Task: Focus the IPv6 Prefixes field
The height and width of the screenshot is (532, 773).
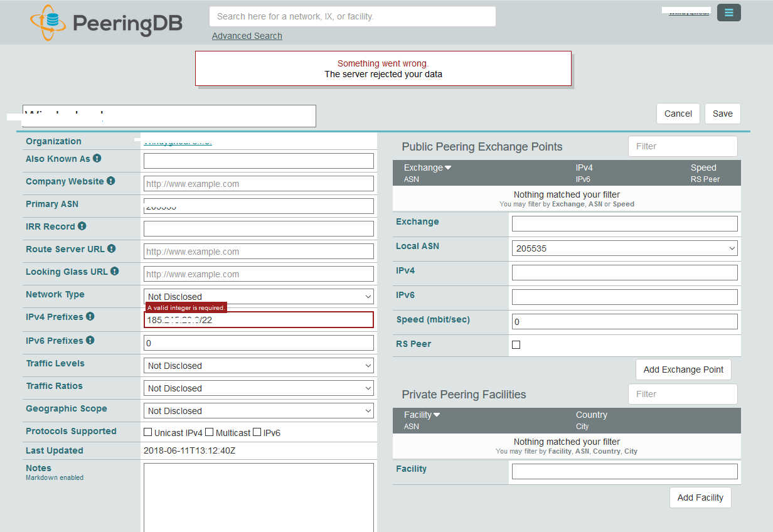Action: click(259, 343)
